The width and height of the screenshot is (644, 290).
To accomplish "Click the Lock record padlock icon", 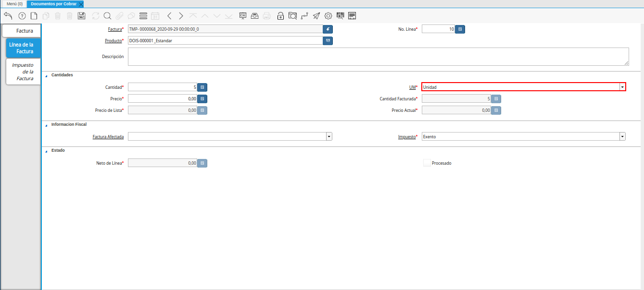I will 280,16.
